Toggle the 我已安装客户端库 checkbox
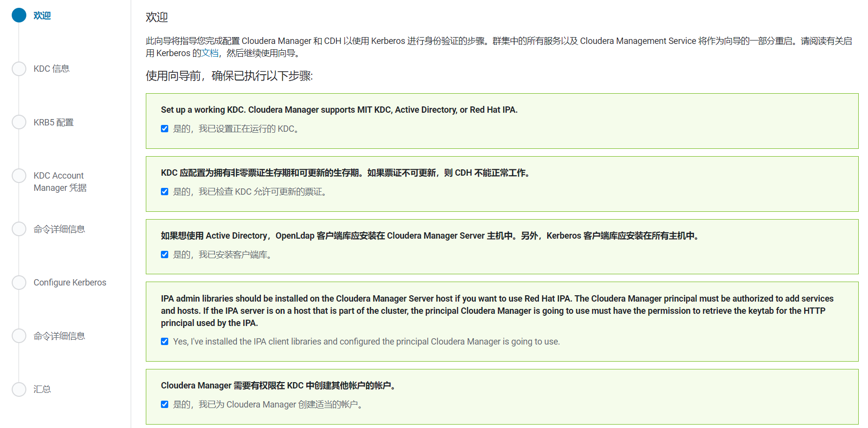 (165, 255)
